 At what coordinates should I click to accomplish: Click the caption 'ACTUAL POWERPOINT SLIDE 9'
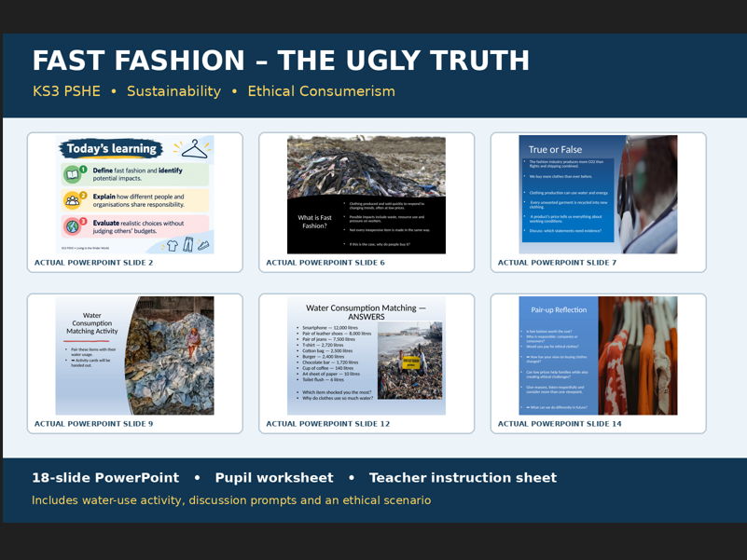94,423
